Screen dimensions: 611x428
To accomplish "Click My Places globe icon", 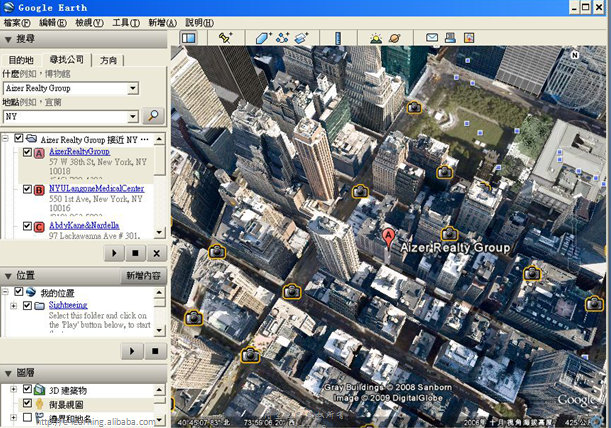I will click(31, 292).
